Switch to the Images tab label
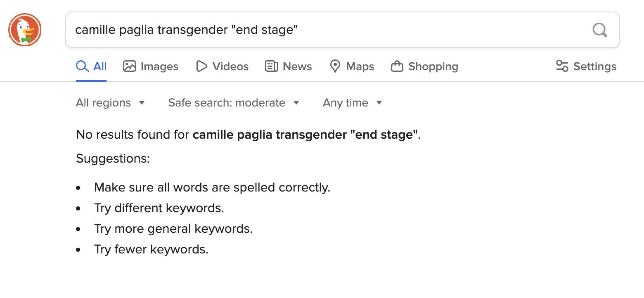 [159, 66]
